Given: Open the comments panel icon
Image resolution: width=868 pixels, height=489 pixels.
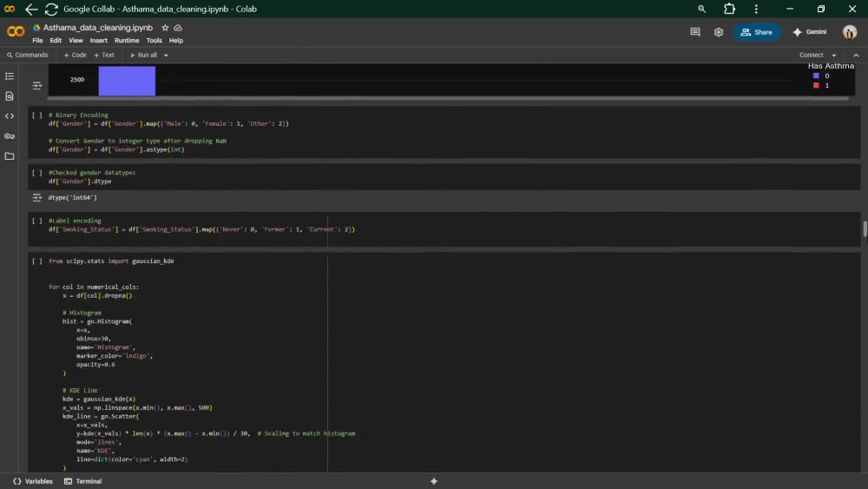Looking at the screenshot, I should (x=694, y=32).
